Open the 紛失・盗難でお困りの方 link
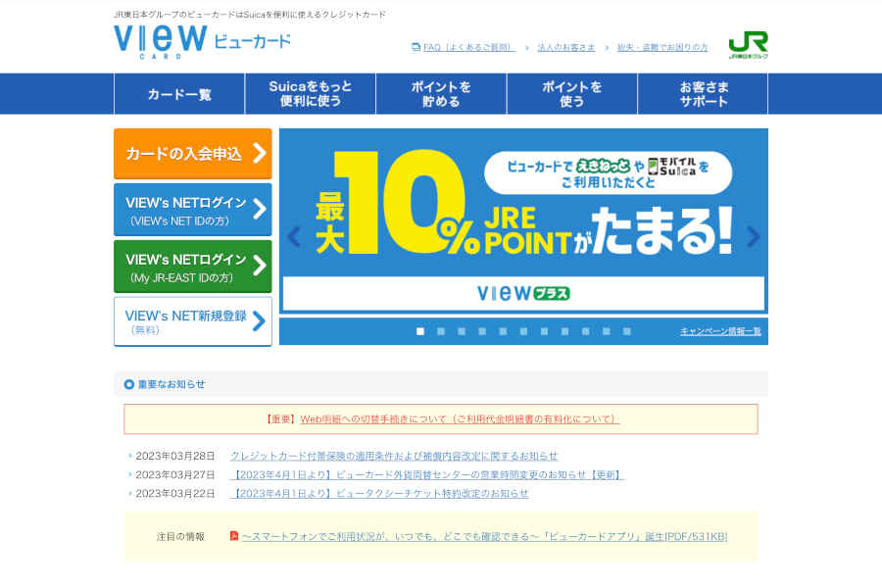Image resolution: width=882 pixels, height=588 pixels. click(x=662, y=47)
